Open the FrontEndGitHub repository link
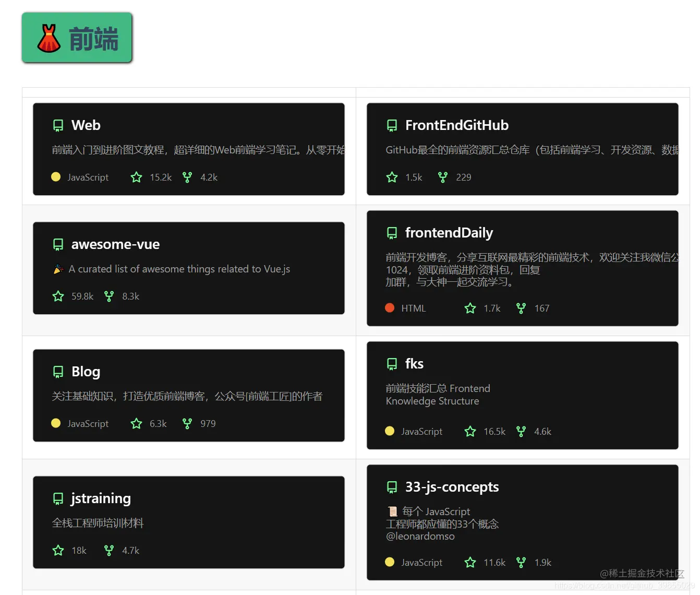The image size is (700, 595). tap(457, 125)
